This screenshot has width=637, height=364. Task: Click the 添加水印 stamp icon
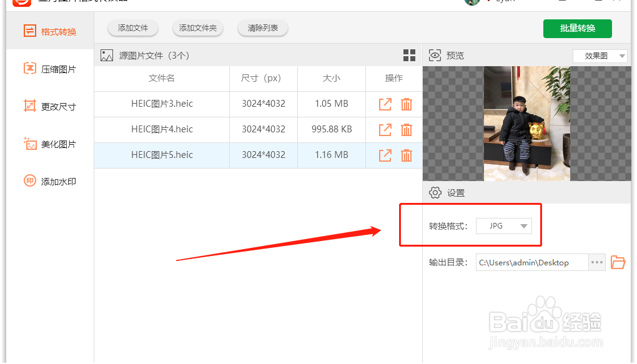29,181
